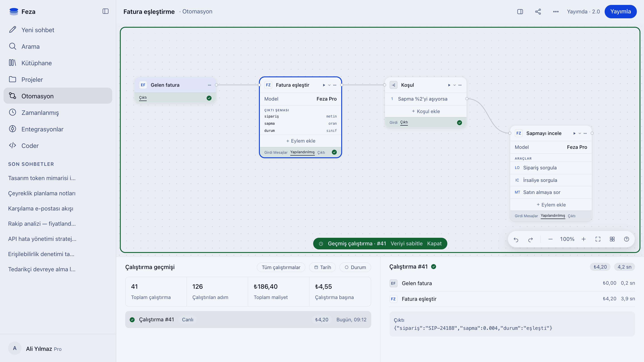This screenshot has height=362, width=644.
Task: Toggle the right side panel icon in header
Action: [520, 11]
